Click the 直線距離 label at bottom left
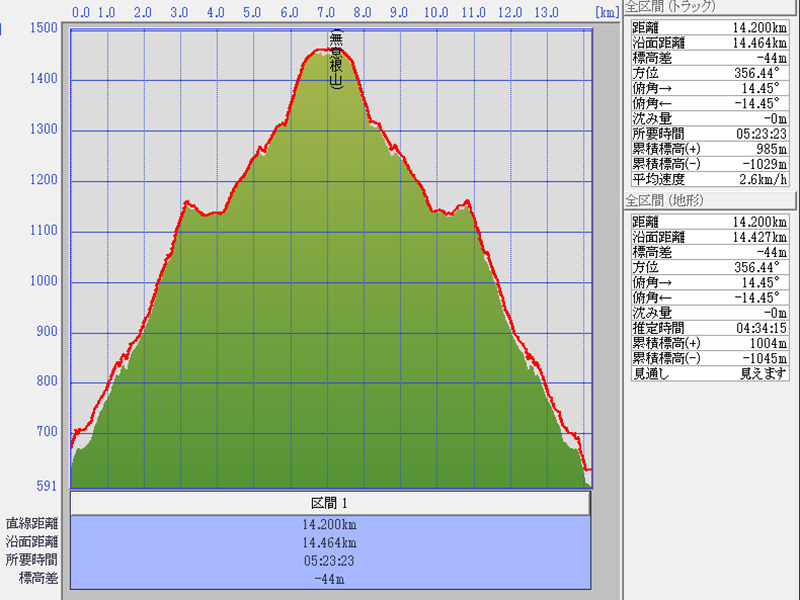The width and height of the screenshot is (800, 600). [32, 523]
